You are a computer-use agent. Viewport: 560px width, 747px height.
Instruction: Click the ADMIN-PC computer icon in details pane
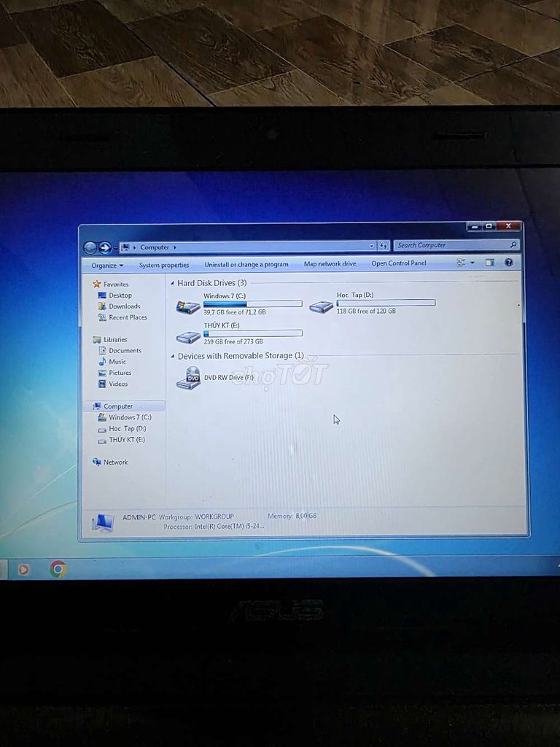point(103,523)
